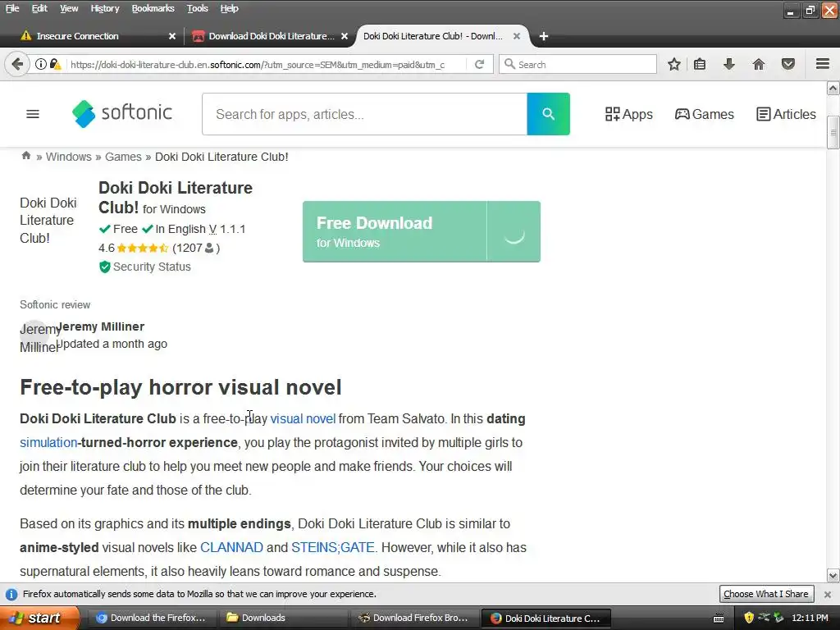Close the active Doki Doki Softonic tab
The image size is (840, 630).
pyautogui.click(x=517, y=36)
